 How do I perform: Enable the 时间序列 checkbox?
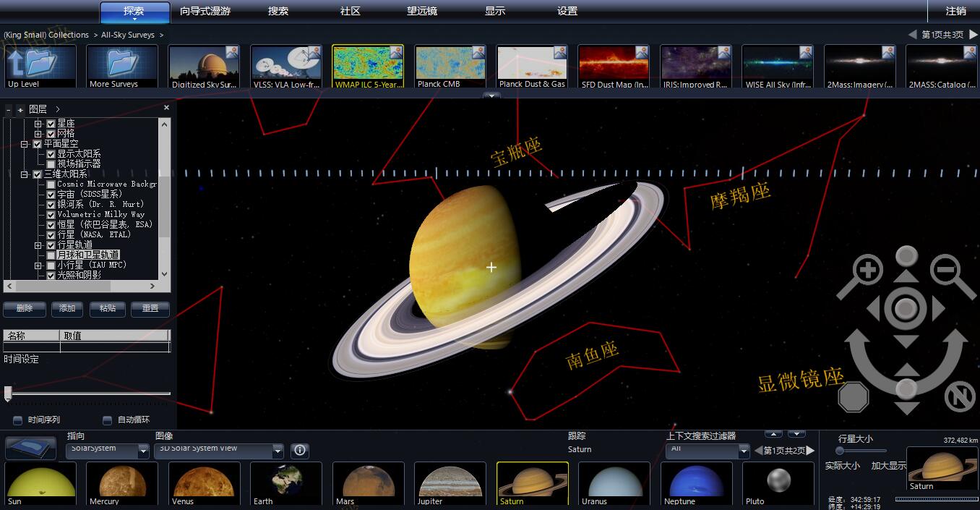point(18,420)
